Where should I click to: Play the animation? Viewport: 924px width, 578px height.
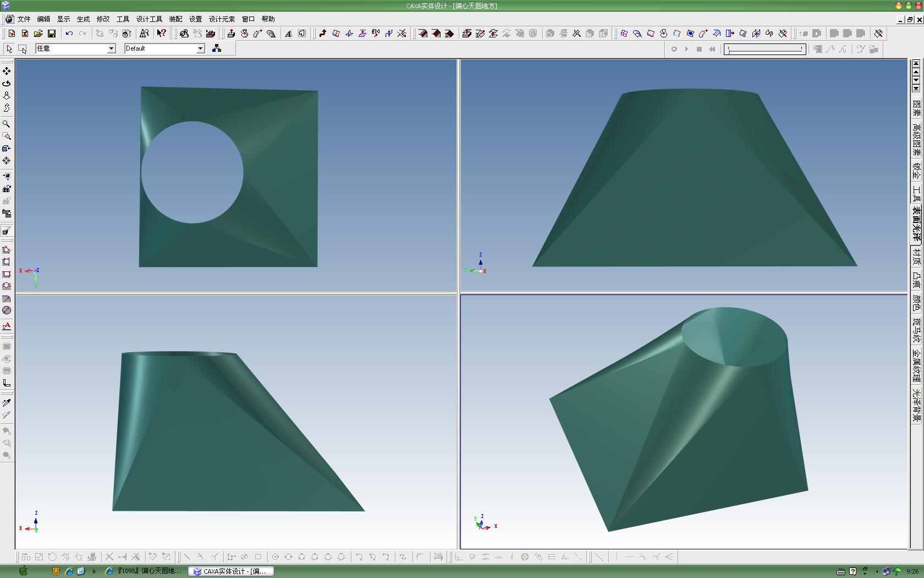click(x=686, y=49)
